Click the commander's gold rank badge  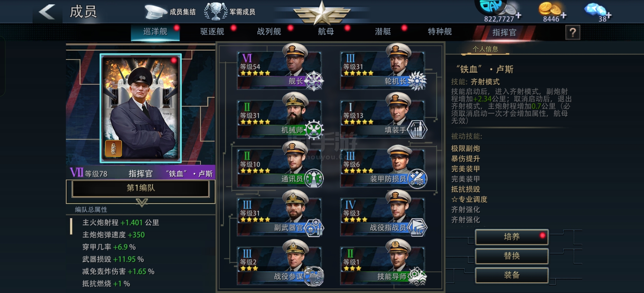point(113,148)
